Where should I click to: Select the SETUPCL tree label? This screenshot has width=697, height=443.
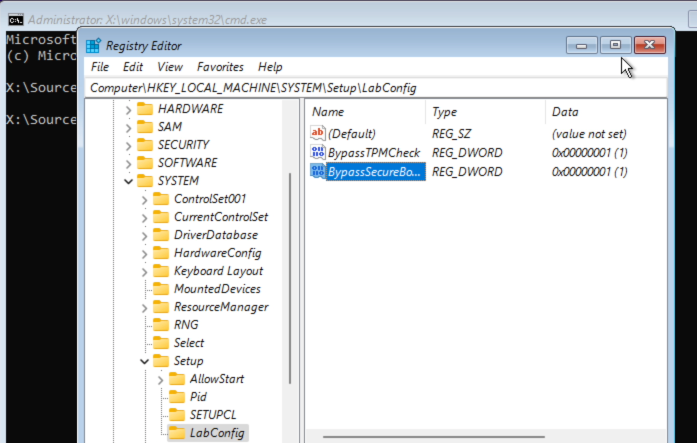click(213, 415)
